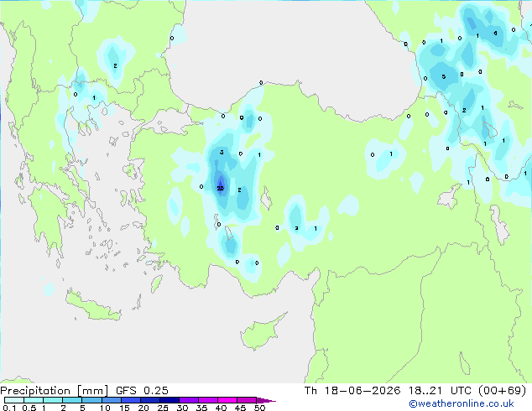Click the 30–35 mm purple legend swatch
Screen dimensions: 532x411
pos(188,400)
